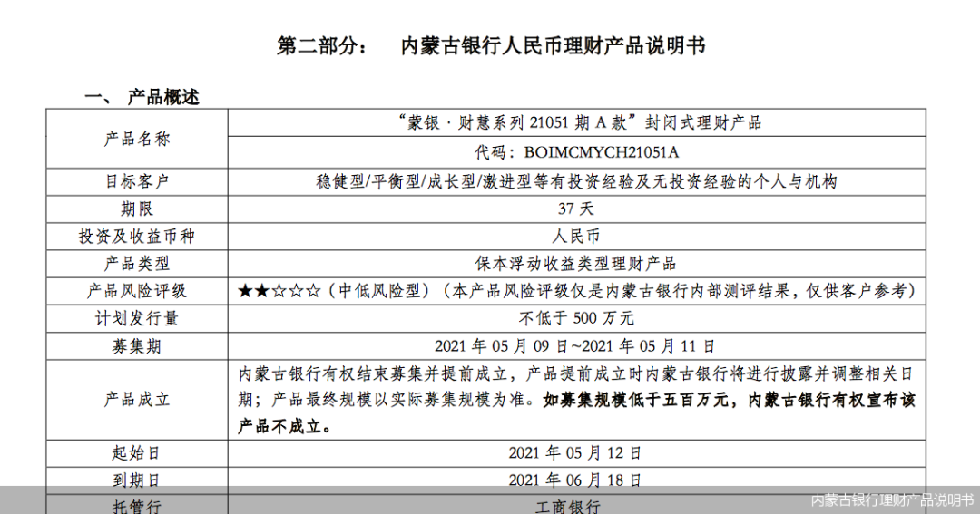Select the text 保本浮动收益类型理财产品
This screenshot has height=514, width=980.
coord(575,264)
